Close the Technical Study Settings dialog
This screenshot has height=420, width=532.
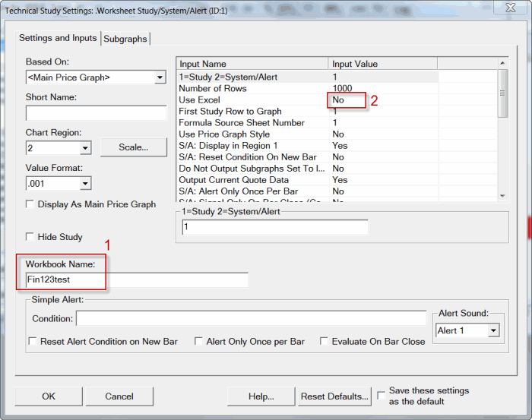click(511, 8)
